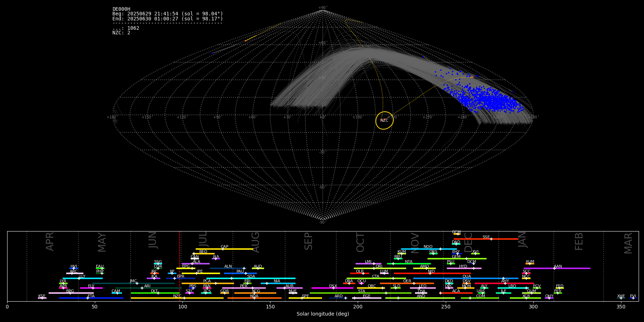
Task: Click the station code DE000H text
Action: [x=121, y=9]
